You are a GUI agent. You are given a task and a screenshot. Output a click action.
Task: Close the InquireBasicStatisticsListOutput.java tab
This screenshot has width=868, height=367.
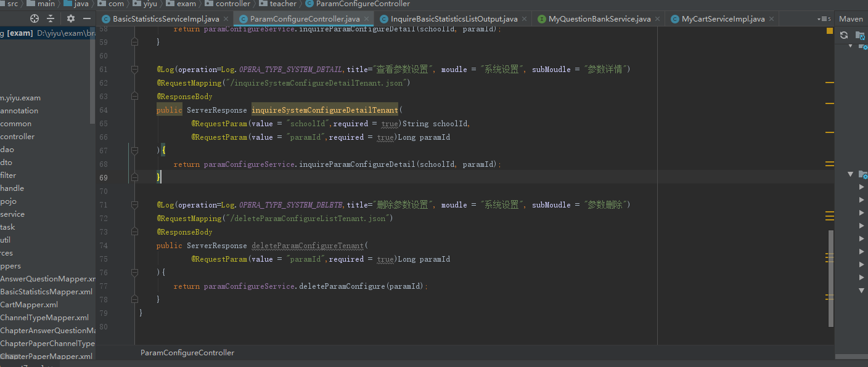pos(524,19)
